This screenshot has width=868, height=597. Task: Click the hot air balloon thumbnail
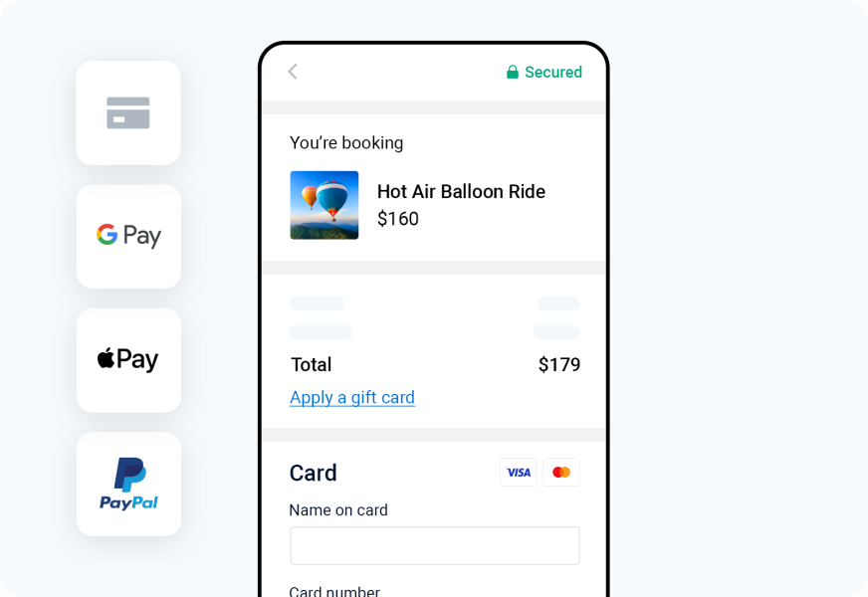(x=325, y=205)
